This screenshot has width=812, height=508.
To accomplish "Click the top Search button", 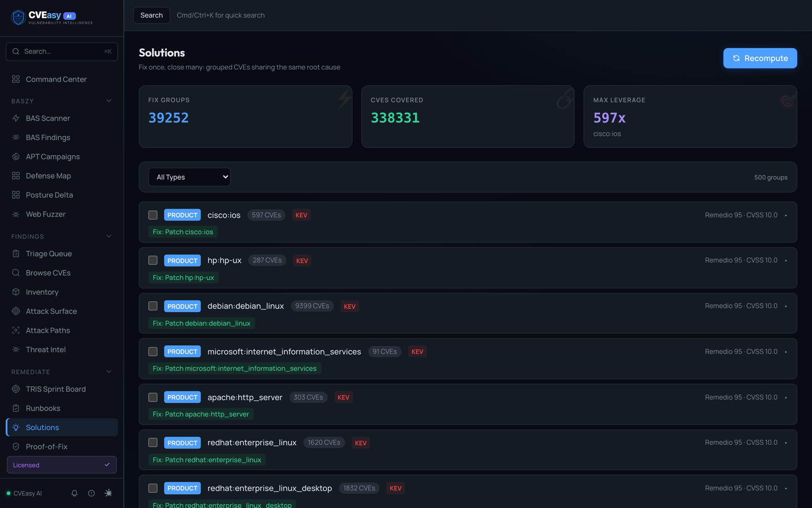I will (x=151, y=15).
